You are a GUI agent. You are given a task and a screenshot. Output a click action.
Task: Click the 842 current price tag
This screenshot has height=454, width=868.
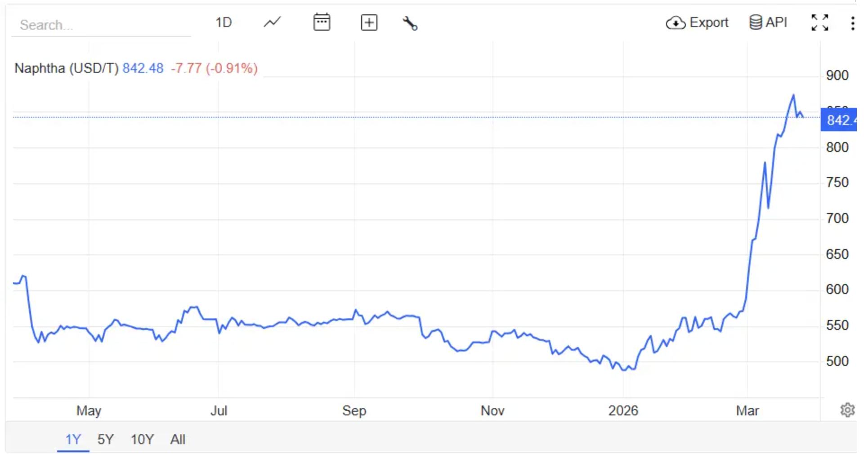[x=838, y=120]
